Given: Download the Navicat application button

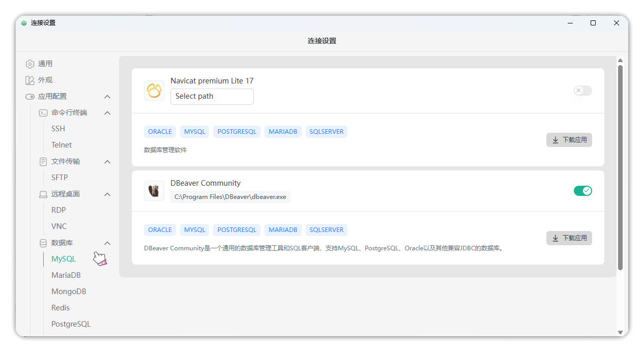Looking at the screenshot, I should 569,140.
